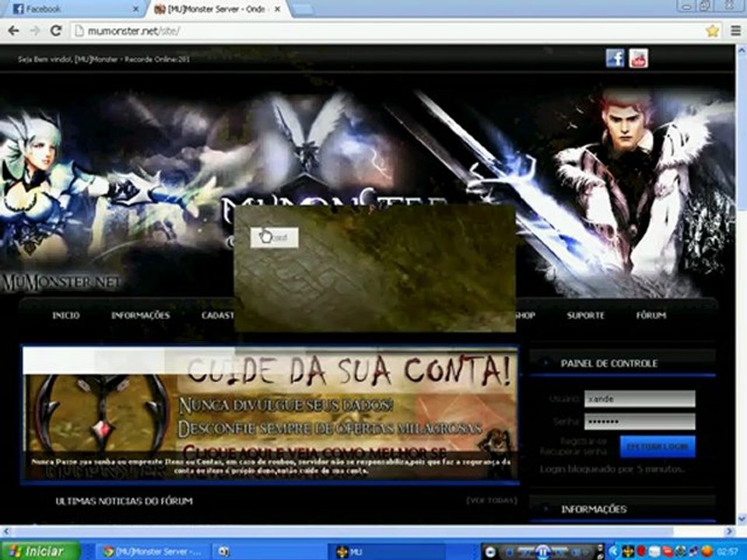747x560 pixels.
Task: Click the Recuperar senha link
Action: point(573,451)
